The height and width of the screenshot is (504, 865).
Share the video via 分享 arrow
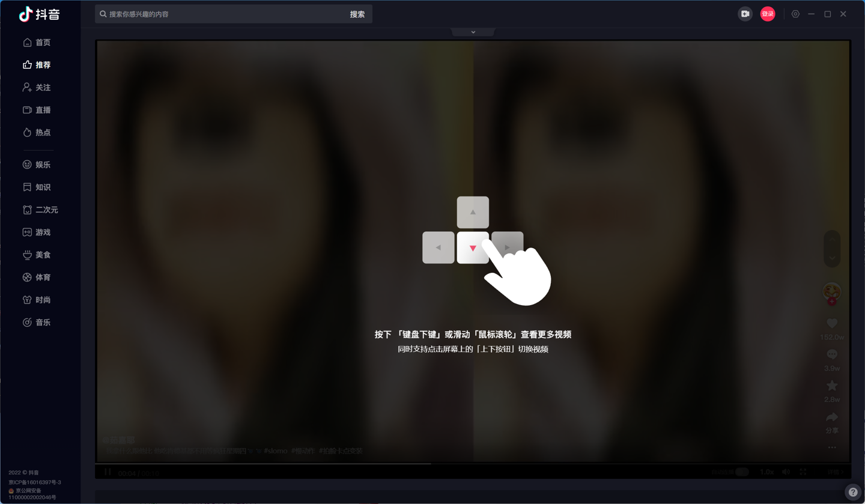tap(832, 417)
